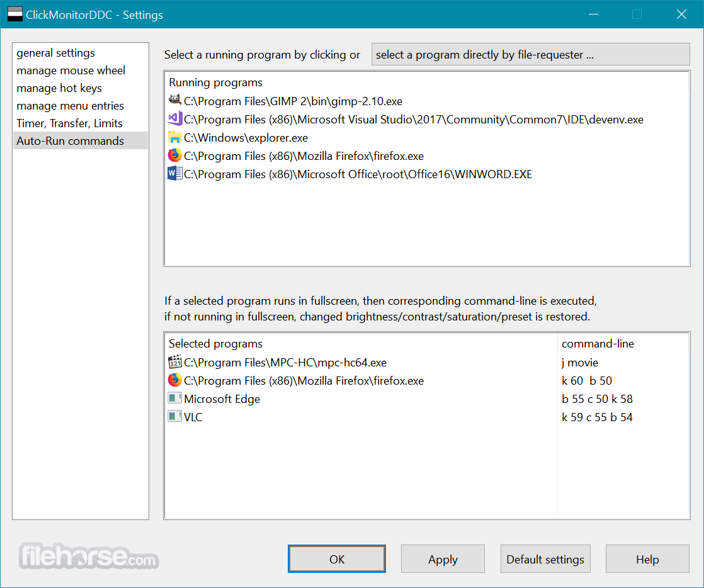The height and width of the screenshot is (588, 704).
Task: Click the GIMP icon in Running programs
Action: pyautogui.click(x=174, y=100)
